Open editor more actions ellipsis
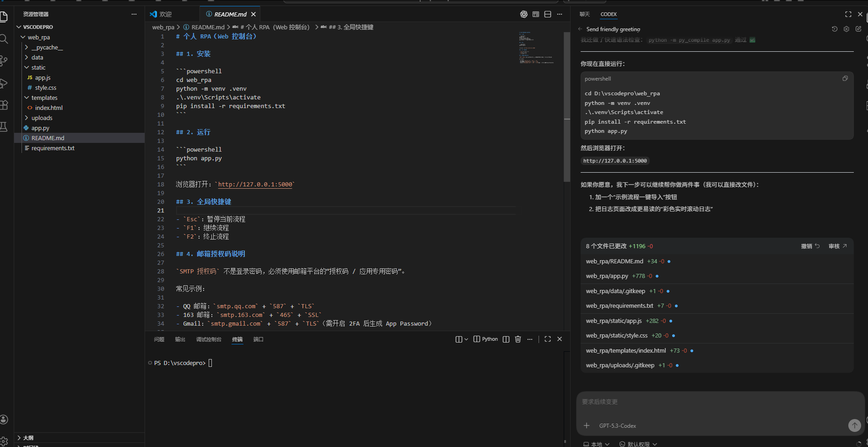This screenshot has width=868, height=447. point(560,14)
